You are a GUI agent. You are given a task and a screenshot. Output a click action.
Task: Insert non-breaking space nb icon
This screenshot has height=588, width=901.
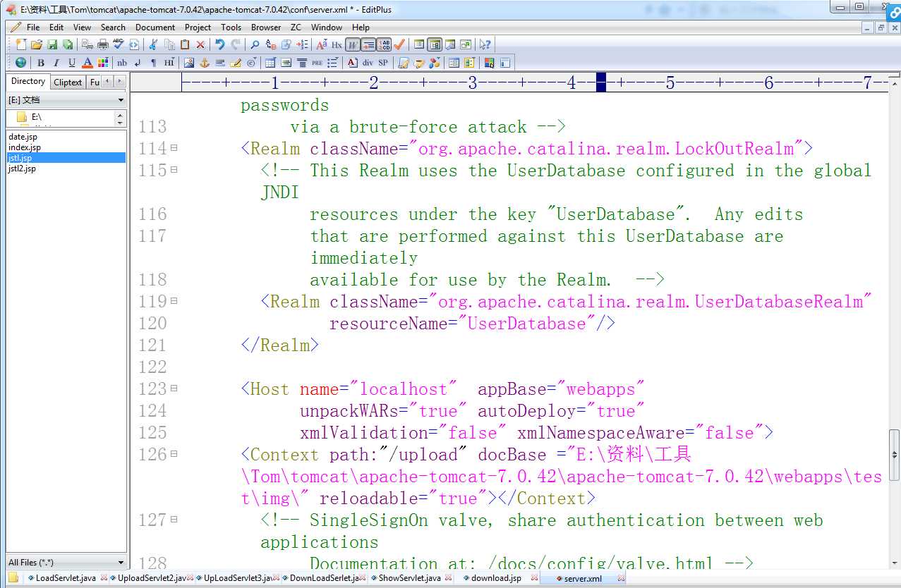(x=122, y=63)
